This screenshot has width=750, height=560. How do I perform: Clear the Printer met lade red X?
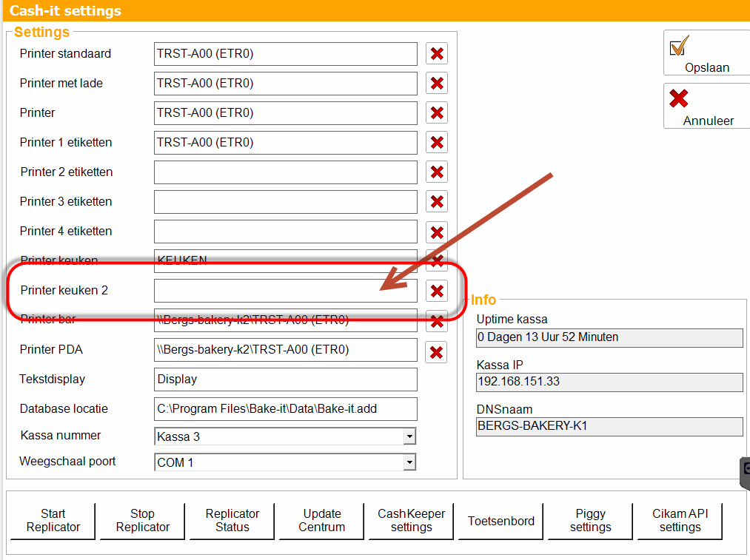pos(436,83)
